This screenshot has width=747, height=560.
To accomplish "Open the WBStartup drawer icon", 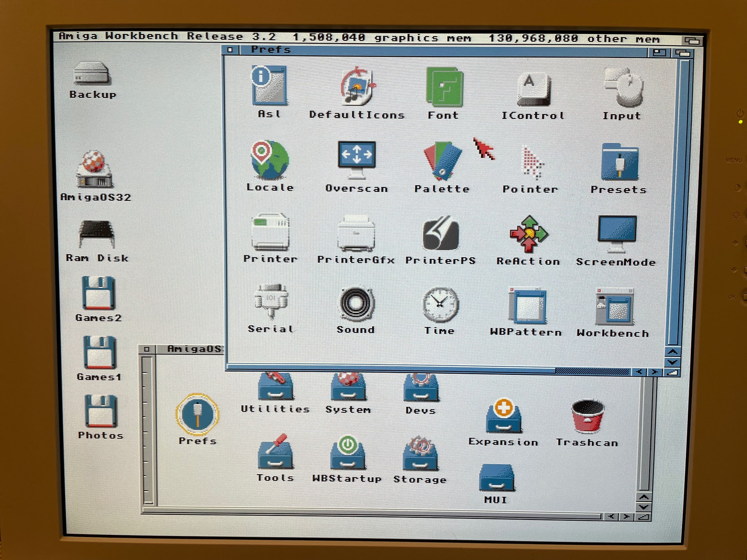I will pyautogui.click(x=348, y=453).
